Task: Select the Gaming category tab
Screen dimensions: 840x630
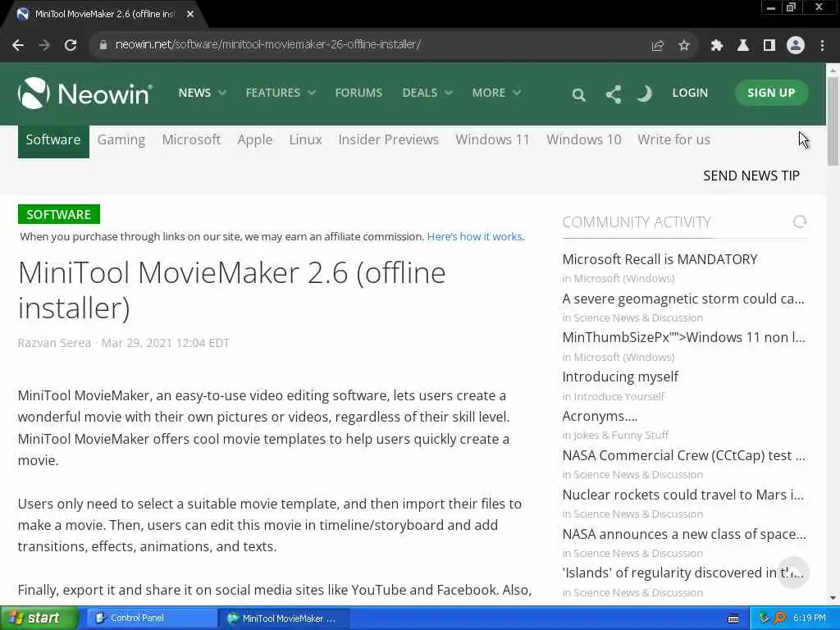Action: click(x=121, y=139)
